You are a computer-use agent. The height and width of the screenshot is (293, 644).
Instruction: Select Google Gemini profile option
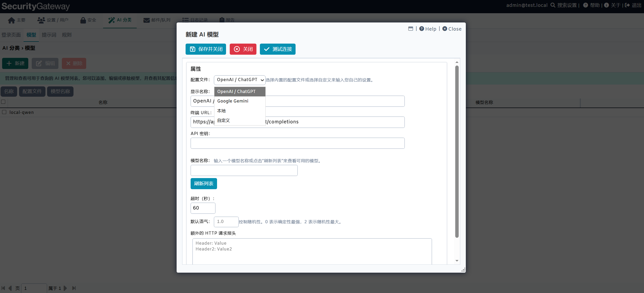point(240,101)
